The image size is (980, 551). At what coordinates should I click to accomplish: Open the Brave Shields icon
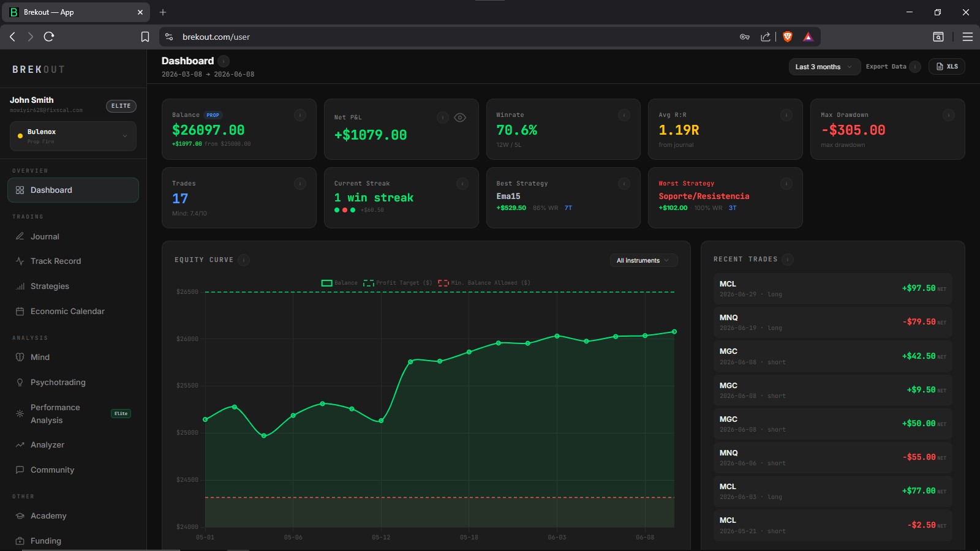click(788, 37)
